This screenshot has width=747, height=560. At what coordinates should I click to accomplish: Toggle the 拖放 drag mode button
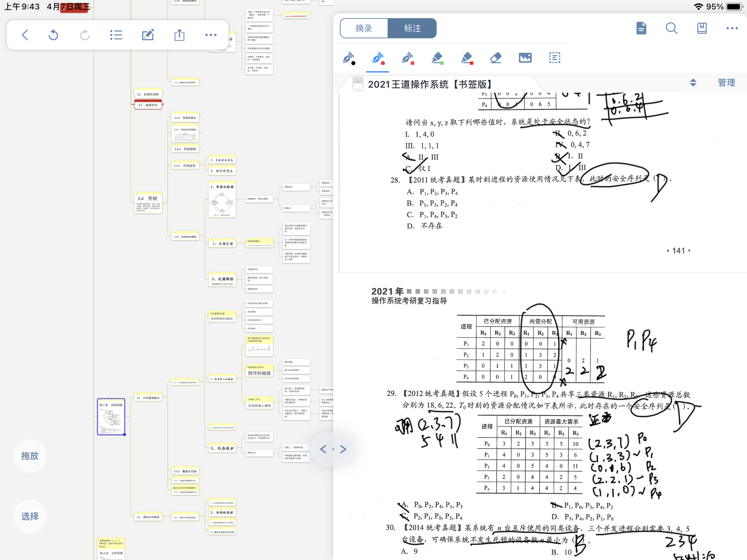(30, 456)
